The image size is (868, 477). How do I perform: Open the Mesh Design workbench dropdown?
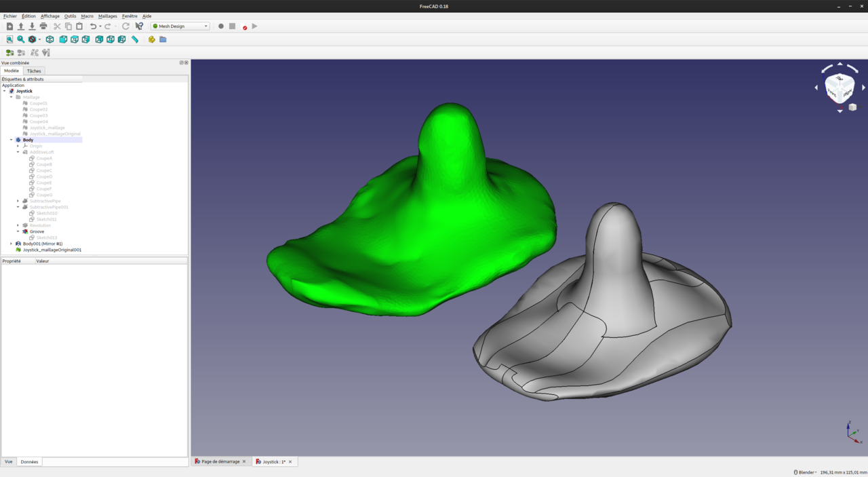tap(180, 26)
